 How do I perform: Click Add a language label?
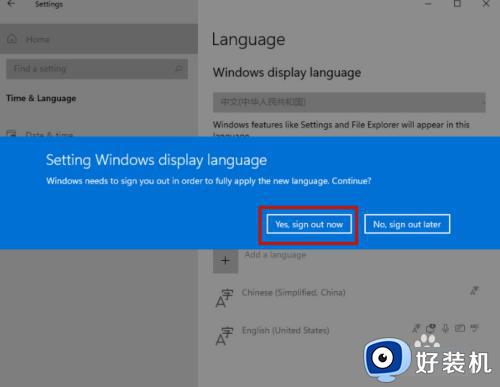(x=275, y=255)
